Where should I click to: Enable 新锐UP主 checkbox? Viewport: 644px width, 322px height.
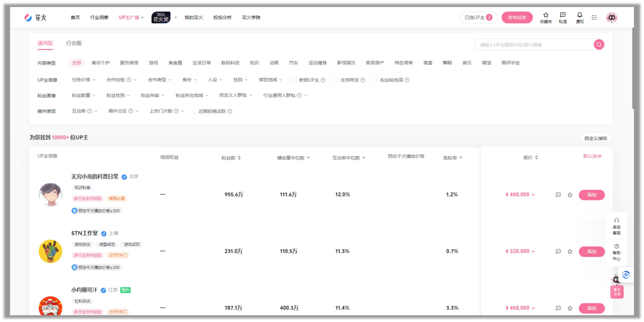pyautogui.click(x=294, y=80)
